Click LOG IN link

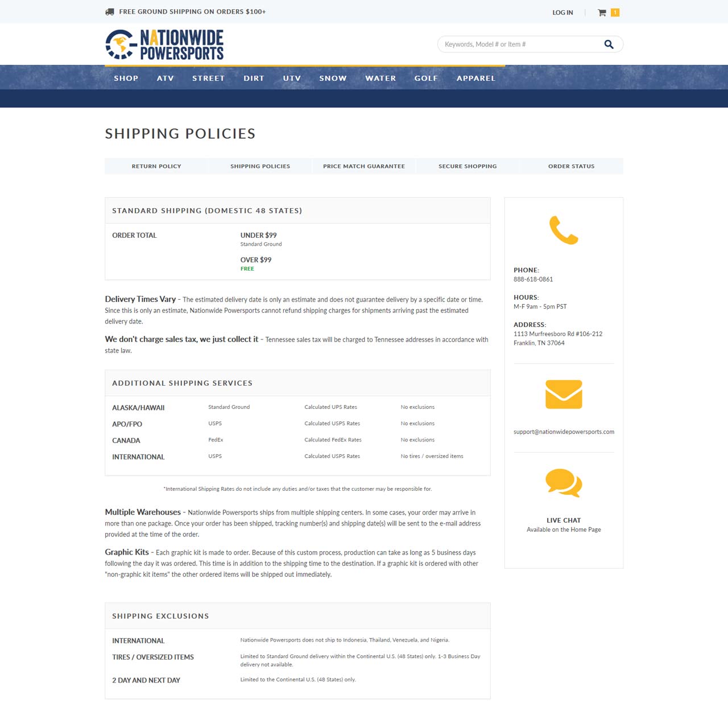(x=562, y=13)
